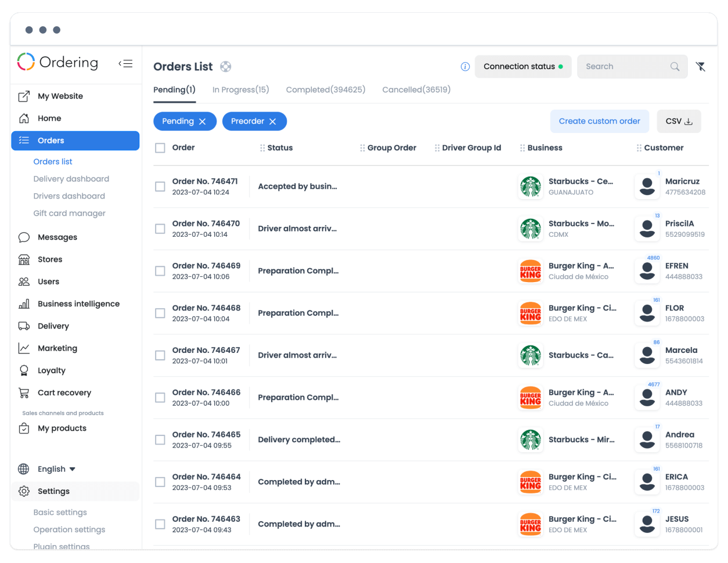Open Order No. 746465 row
The height and width of the screenshot is (563, 728).
pos(431,440)
